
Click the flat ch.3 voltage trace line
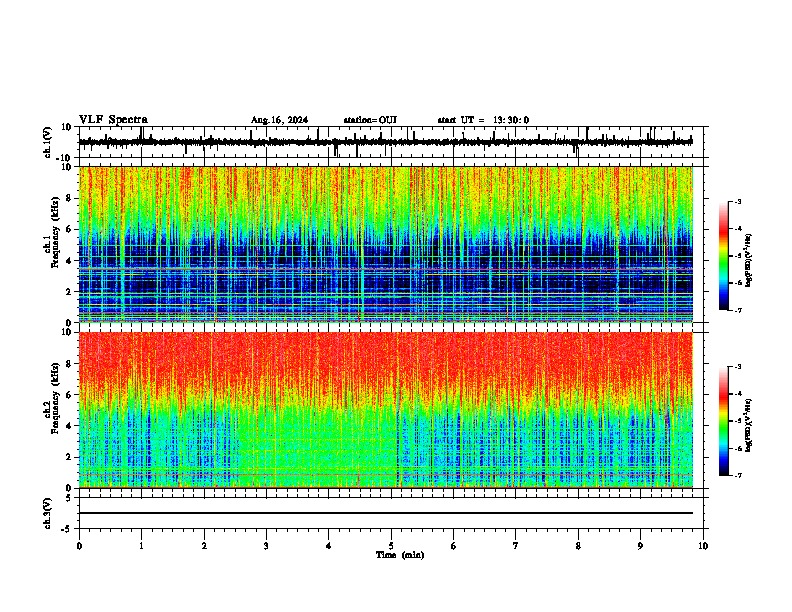[x=386, y=513]
